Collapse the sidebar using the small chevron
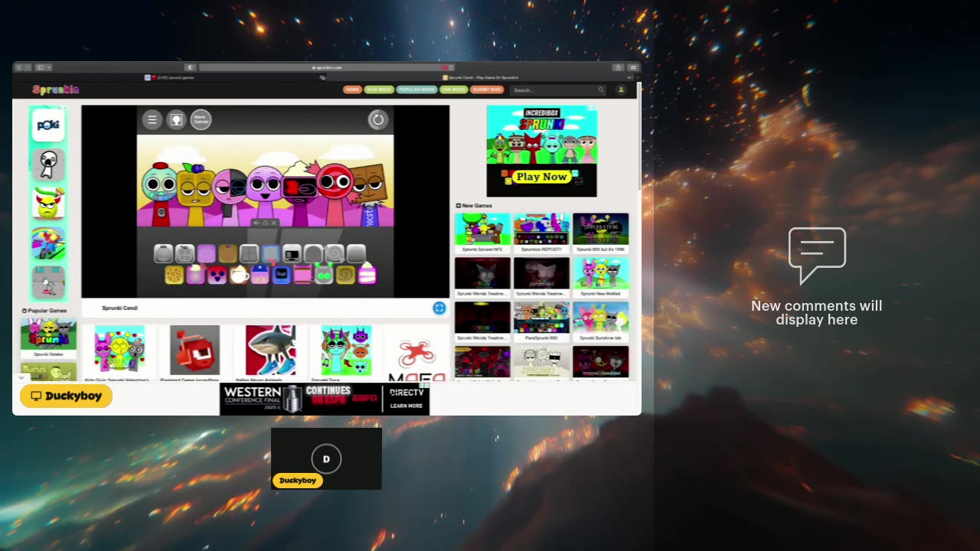980x551 pixels. click(21, 377)
